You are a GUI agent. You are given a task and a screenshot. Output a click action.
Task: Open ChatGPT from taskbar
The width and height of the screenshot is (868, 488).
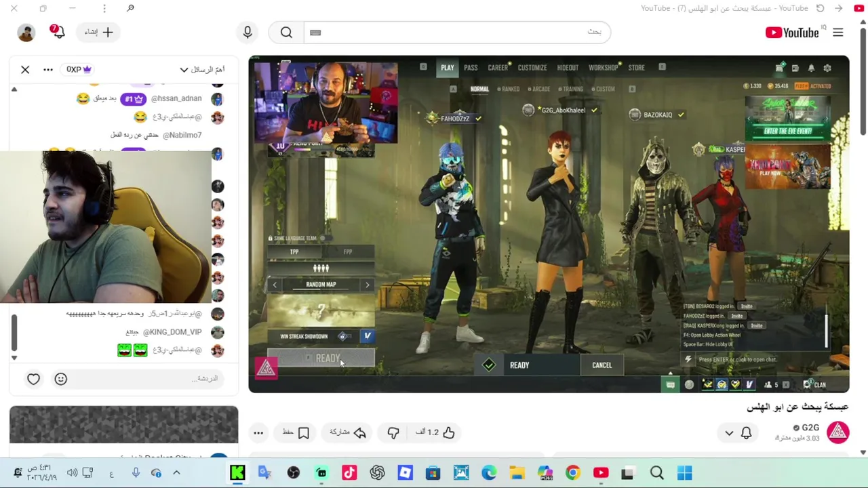[377, 473]
